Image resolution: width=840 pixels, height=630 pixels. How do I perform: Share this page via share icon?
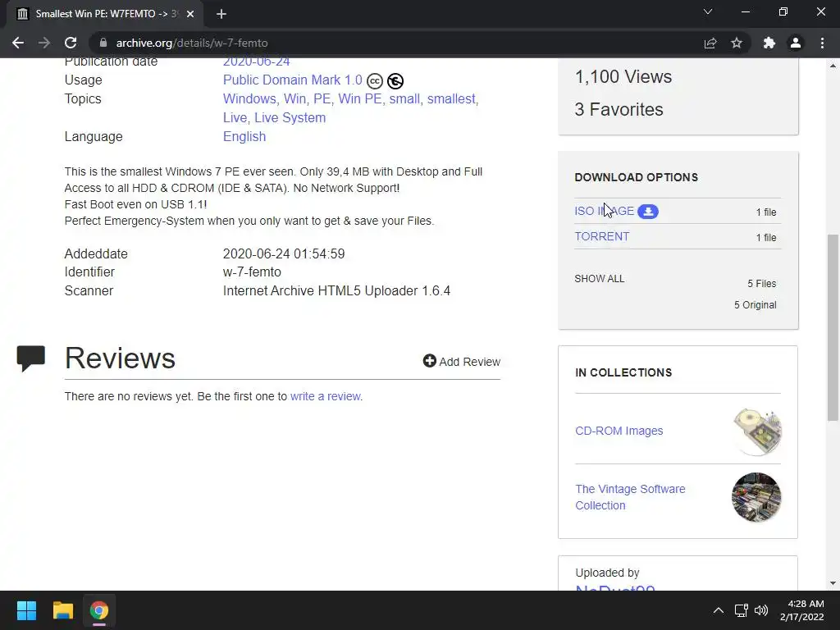coord(710,43)
